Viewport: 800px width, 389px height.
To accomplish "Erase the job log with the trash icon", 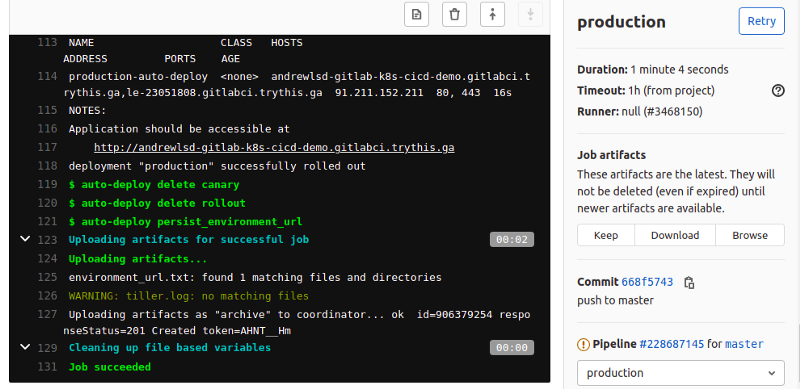I will [x=454, y=14].
